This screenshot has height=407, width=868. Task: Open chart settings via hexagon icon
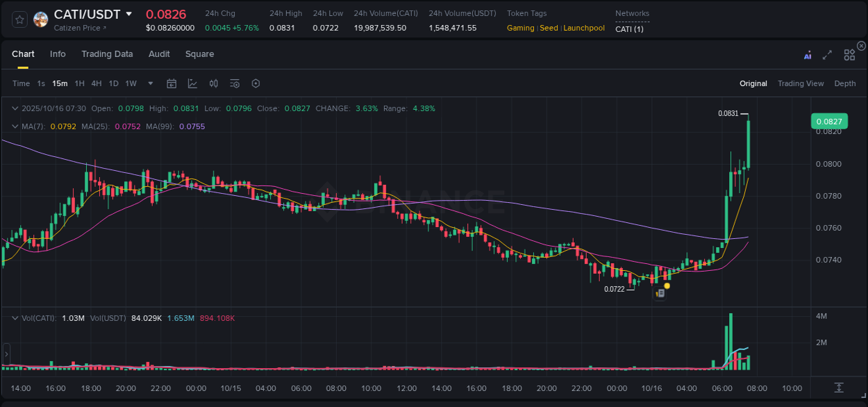tap(256, 83)
